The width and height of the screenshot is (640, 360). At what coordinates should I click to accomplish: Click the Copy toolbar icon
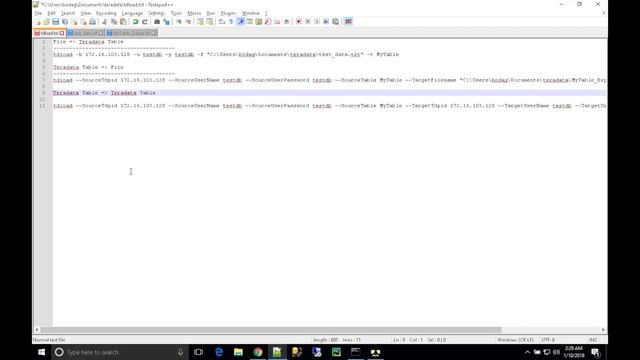click(114, 22)
